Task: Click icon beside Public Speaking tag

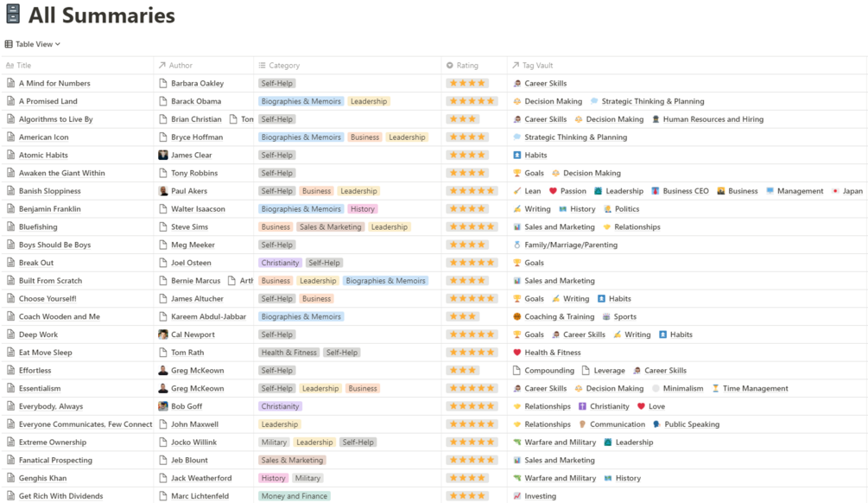Action: pyautogui.click(x=656, y=424)
